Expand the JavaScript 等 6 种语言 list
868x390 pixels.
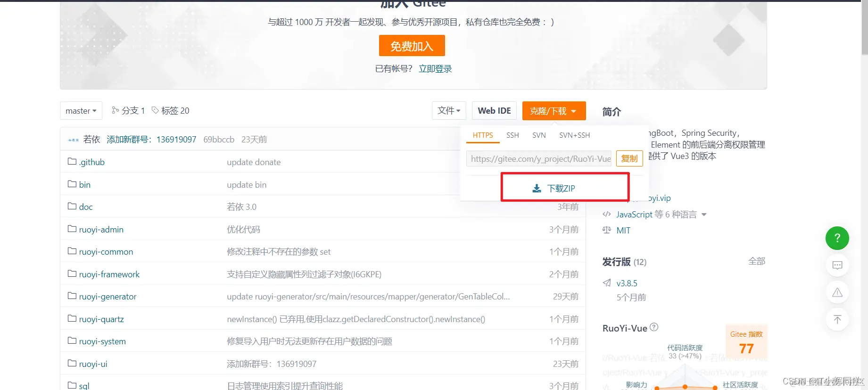(x=661, y=214)
